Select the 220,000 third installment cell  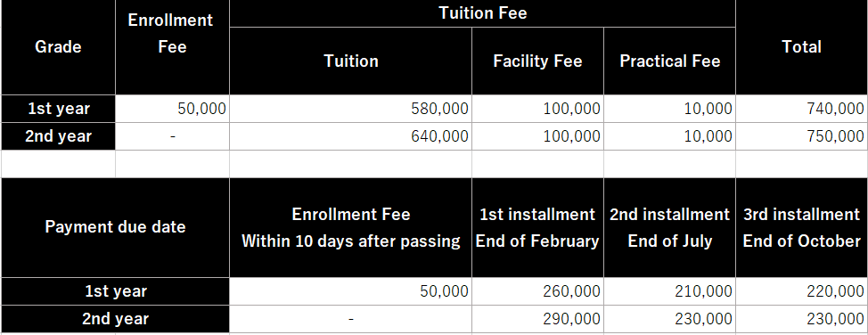801,291
